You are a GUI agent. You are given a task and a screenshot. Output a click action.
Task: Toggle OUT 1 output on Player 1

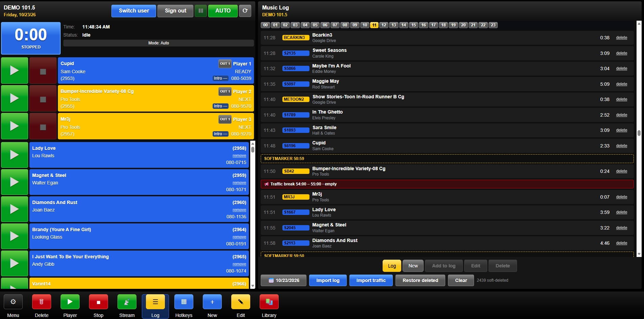click(x=225, y=64)
